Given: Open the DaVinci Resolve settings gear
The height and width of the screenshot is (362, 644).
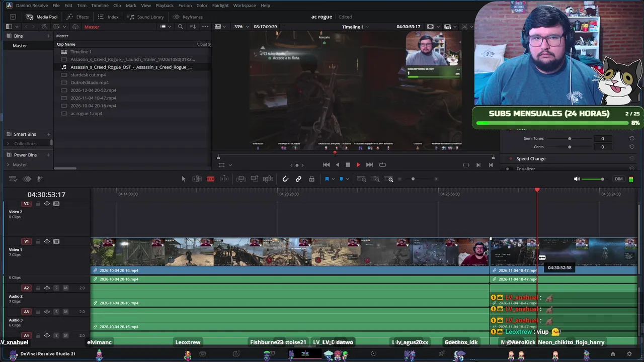Looking at the screenshot, I should coord(629,354).
